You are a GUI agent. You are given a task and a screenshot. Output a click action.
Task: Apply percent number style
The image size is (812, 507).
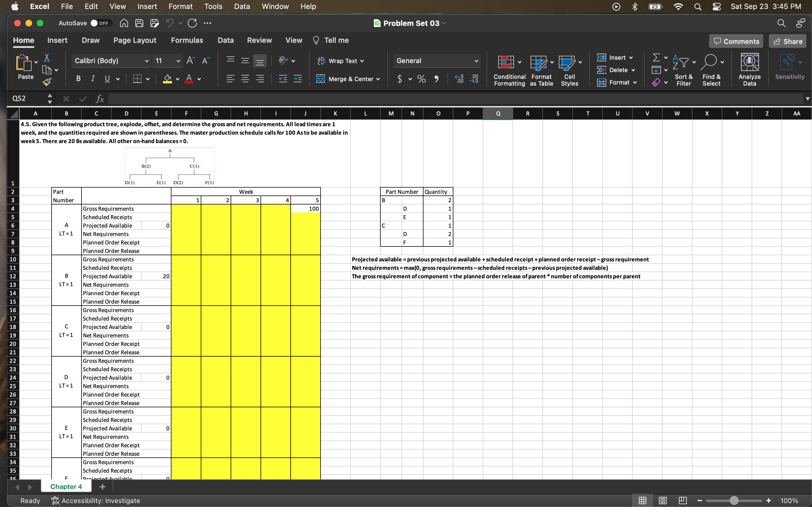(x=421, y=79)
